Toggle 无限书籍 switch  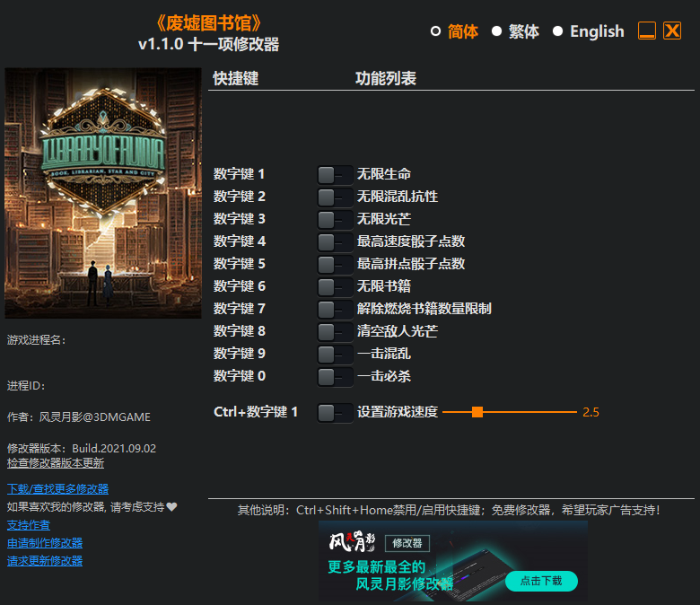[335, 286]
